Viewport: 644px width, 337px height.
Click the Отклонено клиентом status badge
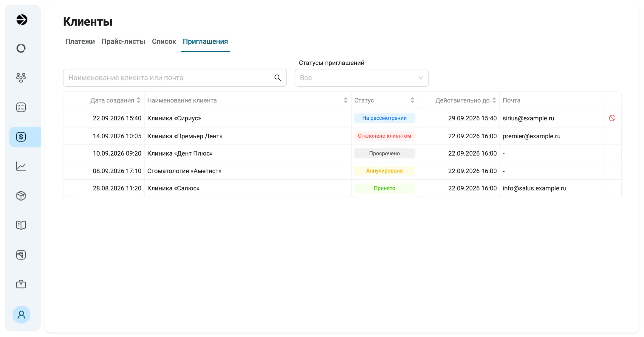pos(384,136)
